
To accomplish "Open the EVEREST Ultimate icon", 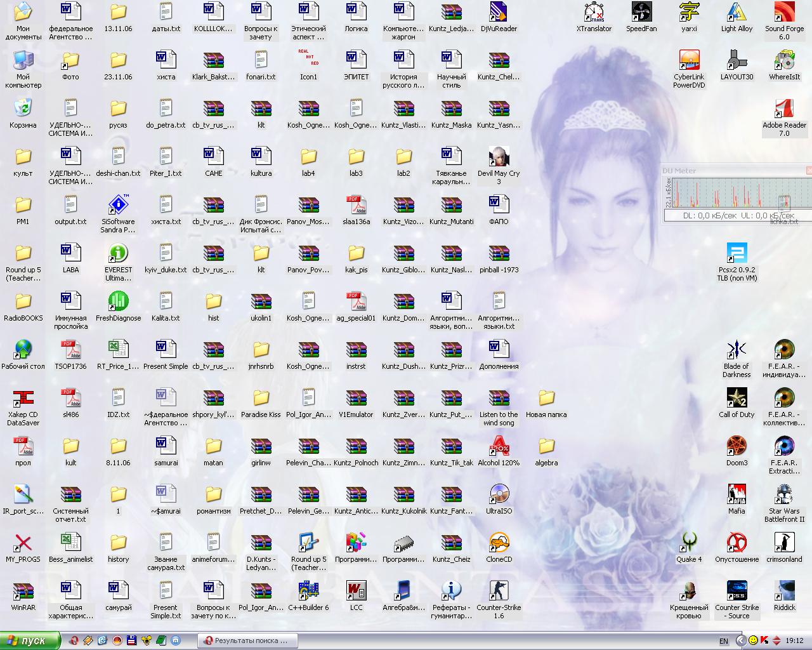I will pyautogui.click(x=118, y=254).
